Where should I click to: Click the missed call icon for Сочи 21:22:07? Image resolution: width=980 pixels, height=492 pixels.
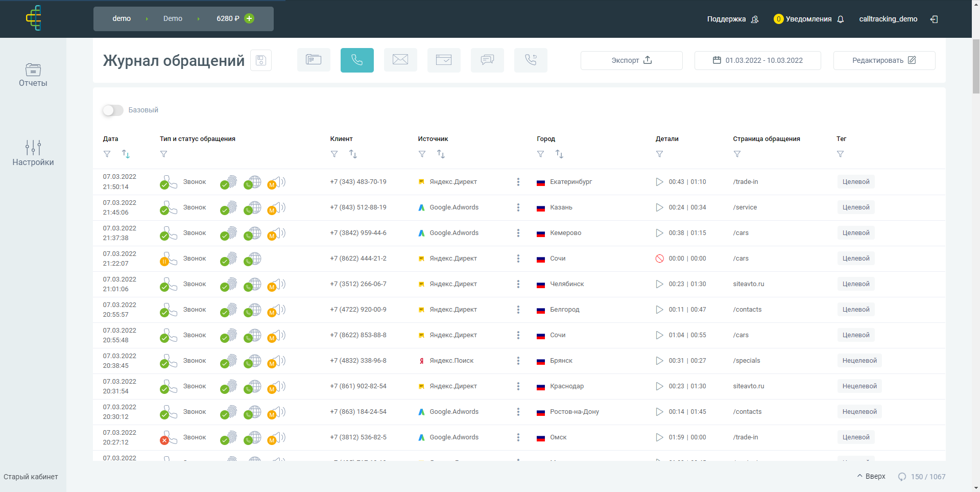(x=659, y=259)
